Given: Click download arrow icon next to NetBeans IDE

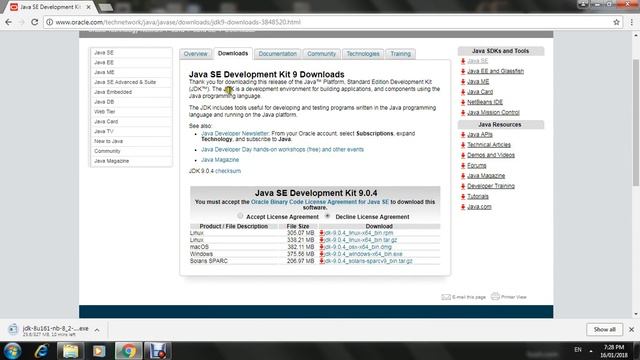Looking at the screenshot, I should (x=463, y=102).
